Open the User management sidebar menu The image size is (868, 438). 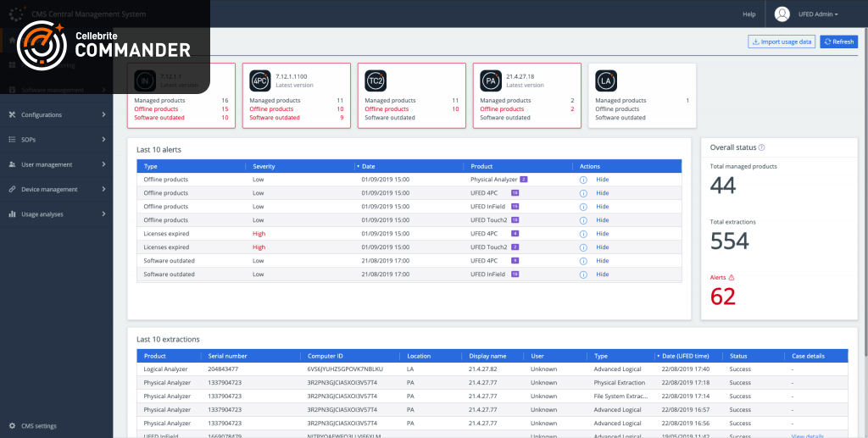coord(57,165)
